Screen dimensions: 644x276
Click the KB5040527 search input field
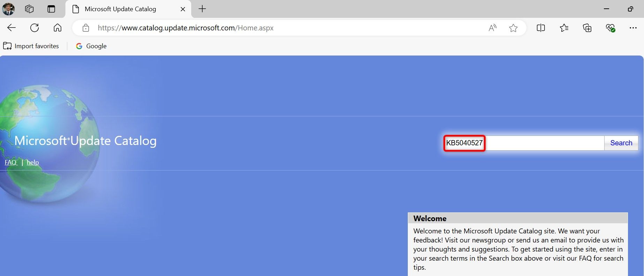(524, 143)
